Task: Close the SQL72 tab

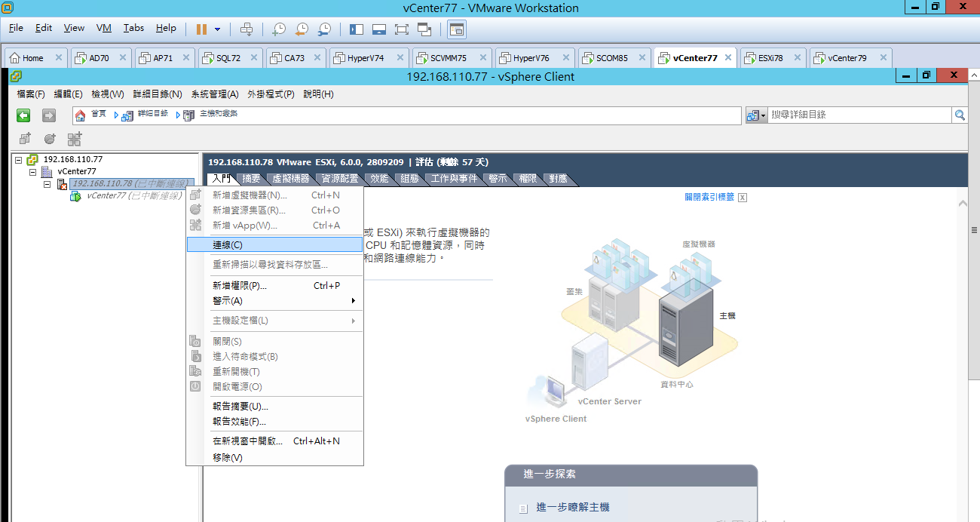Action: (x=253, y=58)
